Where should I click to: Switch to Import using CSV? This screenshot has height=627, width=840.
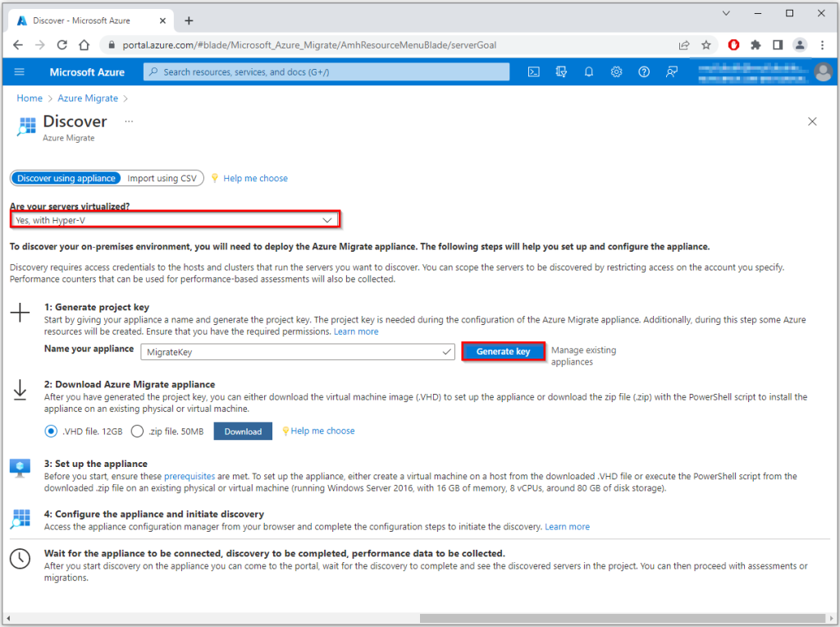162,178
